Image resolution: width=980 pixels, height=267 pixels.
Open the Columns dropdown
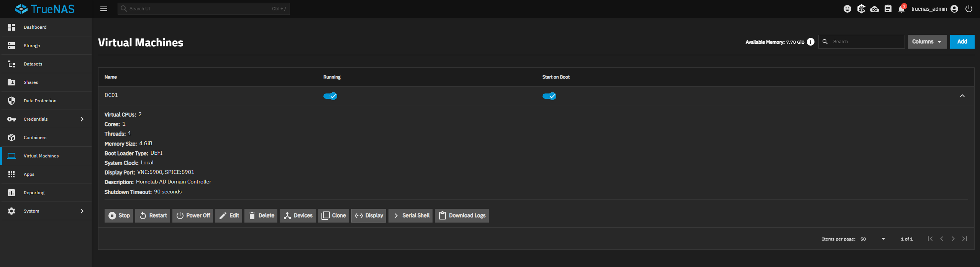(927, 42)
